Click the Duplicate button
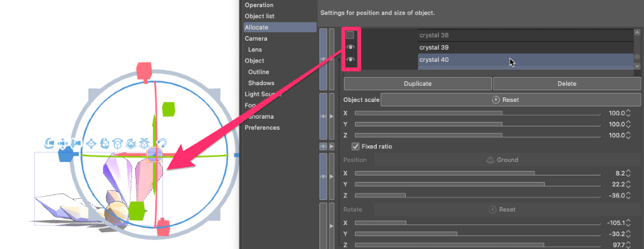The width and height of the screenshot is (644, 249). click(418, 84)
